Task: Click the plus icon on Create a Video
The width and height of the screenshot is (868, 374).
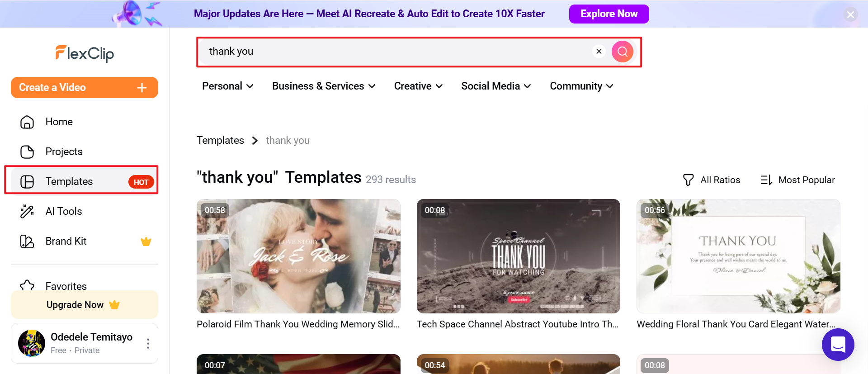Action: pyautogui.click(x=142, y=88)
